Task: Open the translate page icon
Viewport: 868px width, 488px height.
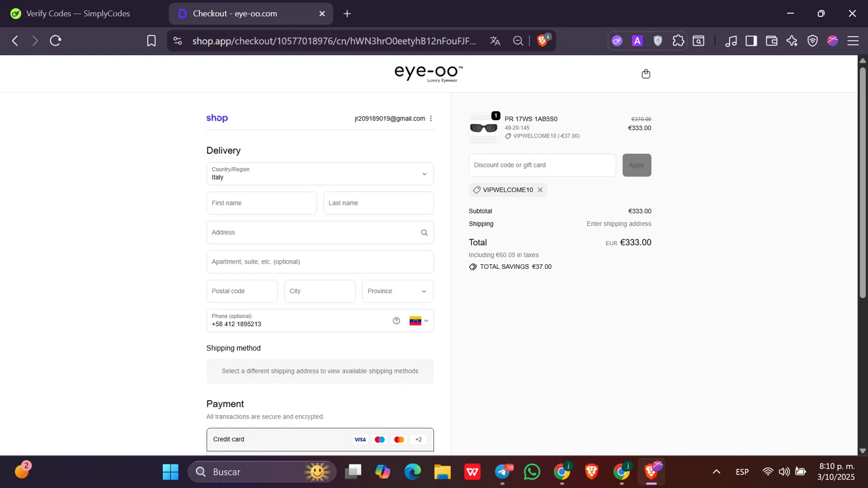Action: pyautogui.click(x=495, y=40)
